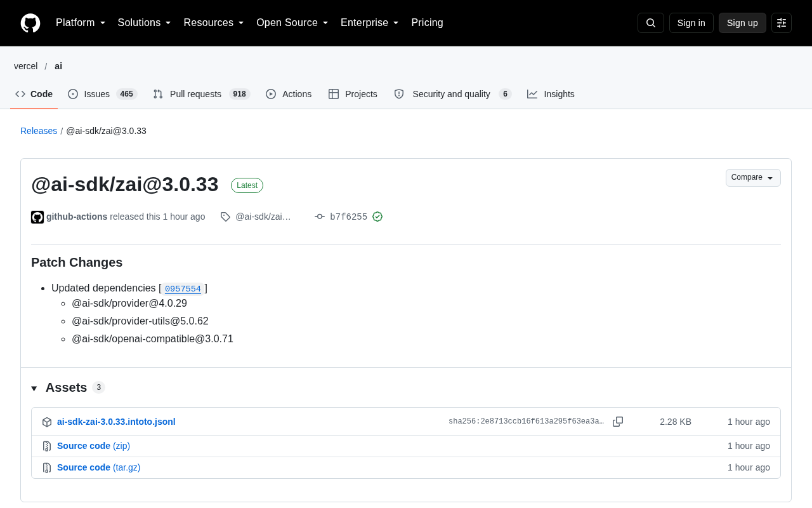Expand the Solutions menu
This screenshot has height=508, width=812.
[145, 23]
